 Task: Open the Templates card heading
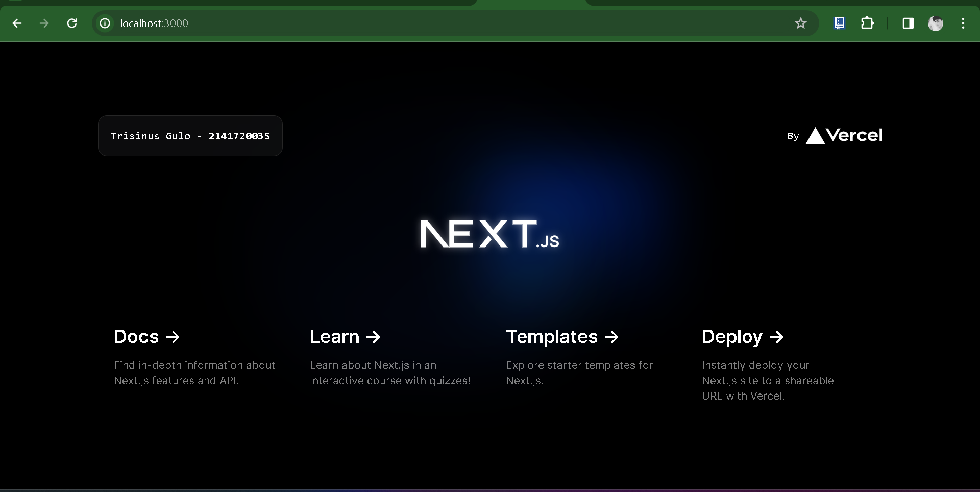(x=562, y=337)
